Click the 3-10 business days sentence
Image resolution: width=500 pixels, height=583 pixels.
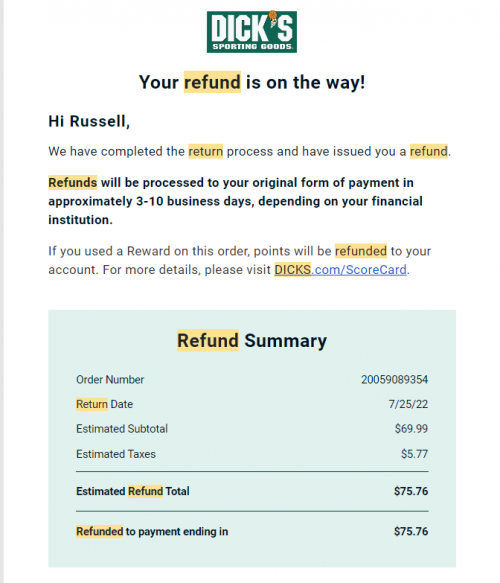235,201
